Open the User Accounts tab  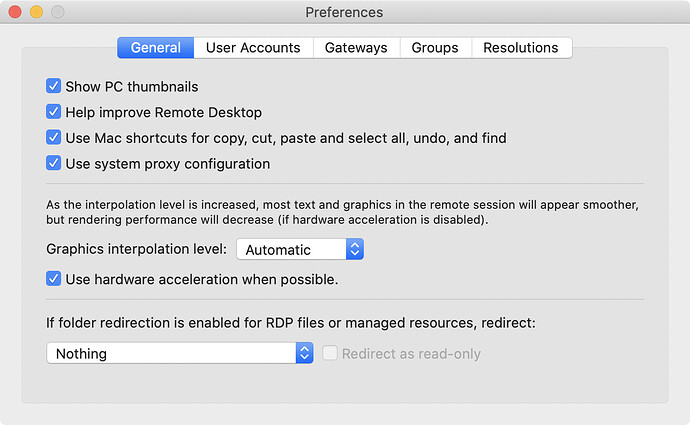tap(253, 48)
